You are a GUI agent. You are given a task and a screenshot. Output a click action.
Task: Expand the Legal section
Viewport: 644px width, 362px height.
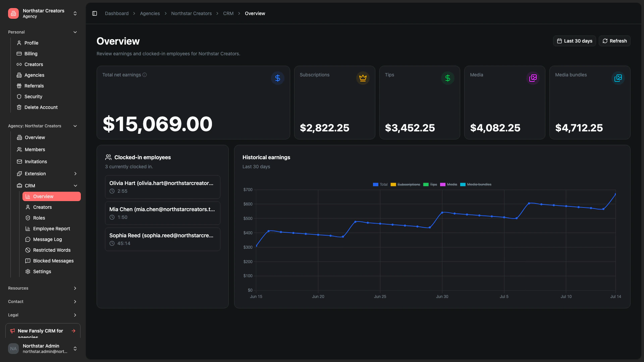43,315
